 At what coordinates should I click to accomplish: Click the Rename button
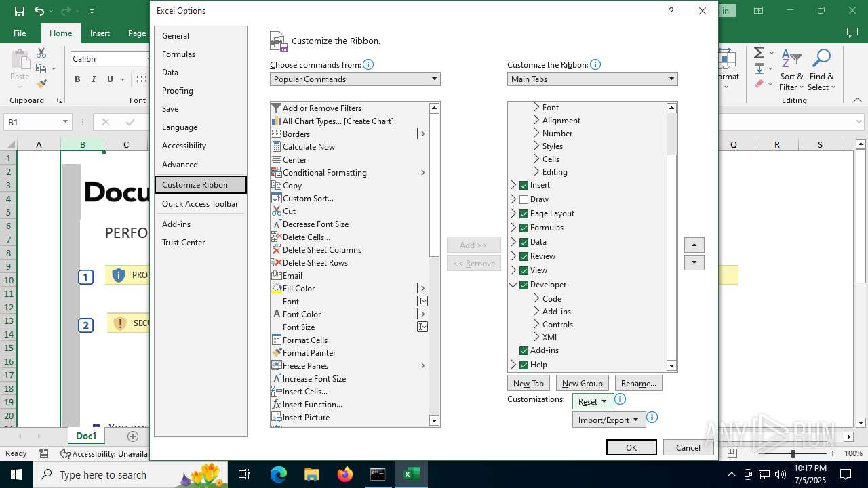[638, 383]
